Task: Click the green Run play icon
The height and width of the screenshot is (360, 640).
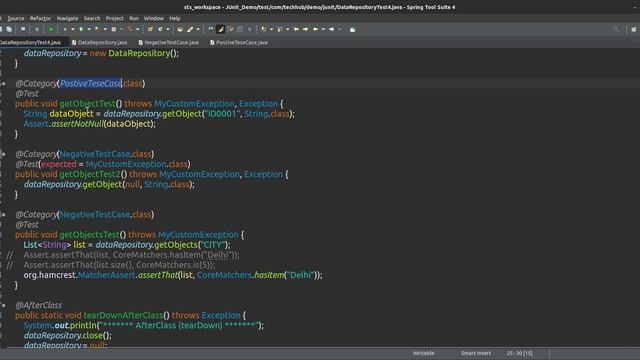Action: [81, 29]
